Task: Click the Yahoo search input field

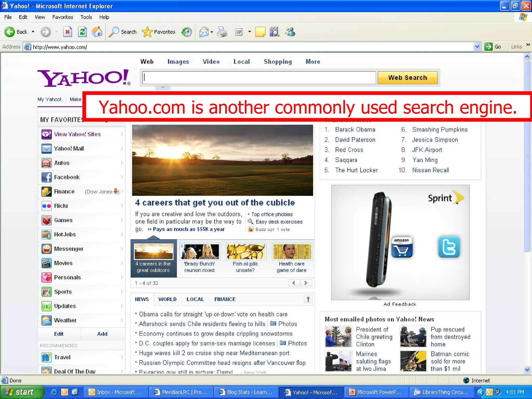Action: pos(259,78)
